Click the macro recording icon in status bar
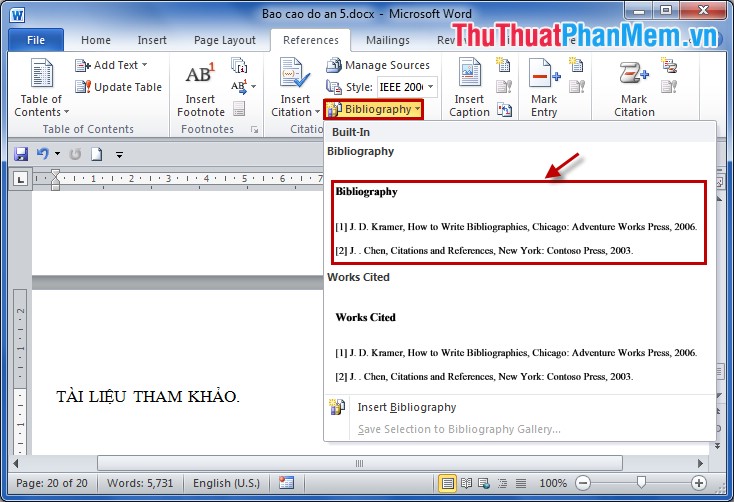The width and height of the screenshot is (734, 502). (286, 482)
